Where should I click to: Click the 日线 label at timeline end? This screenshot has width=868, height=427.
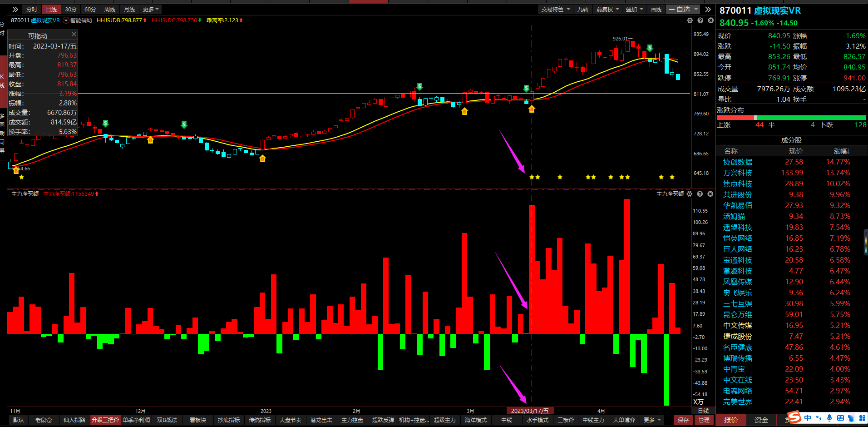pyautogui.click(x=703, y=411)
